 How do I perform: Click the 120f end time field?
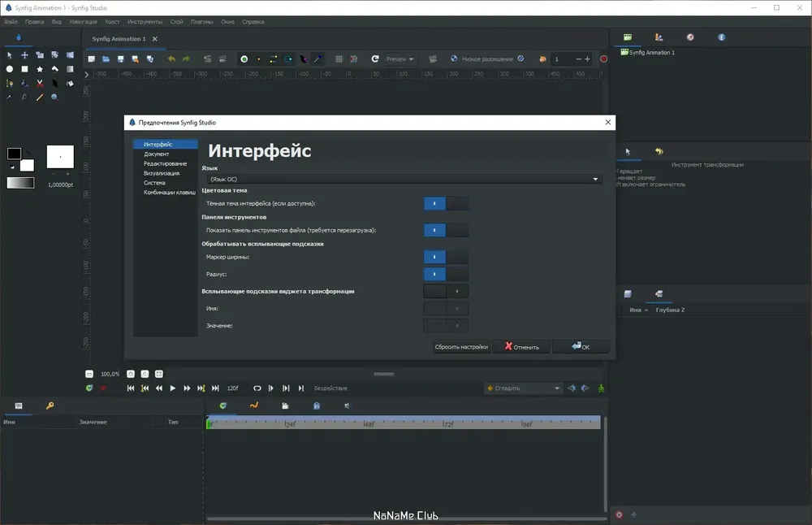233,388
